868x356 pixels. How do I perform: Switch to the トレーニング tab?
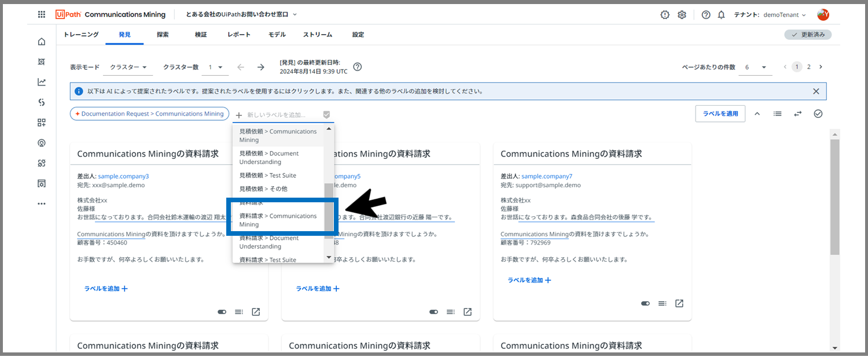(81, 35)
